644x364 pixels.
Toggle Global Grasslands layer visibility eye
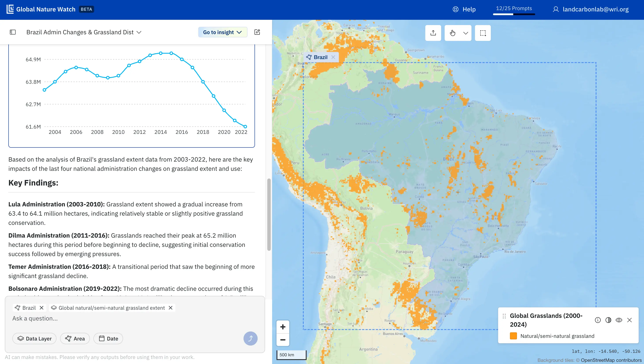[x=619, y=320]
